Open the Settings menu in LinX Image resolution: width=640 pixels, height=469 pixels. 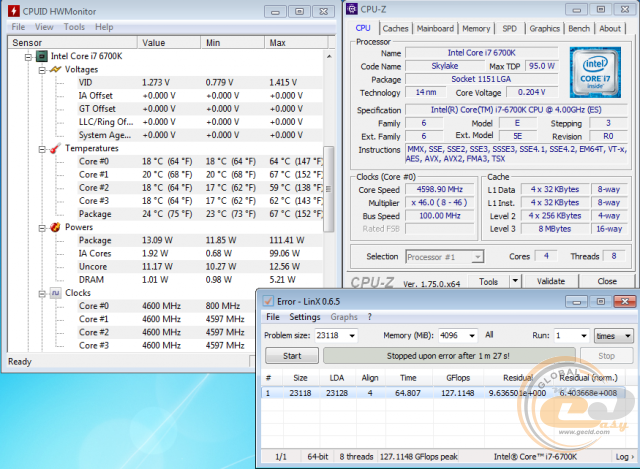click(x=305, y=317)
